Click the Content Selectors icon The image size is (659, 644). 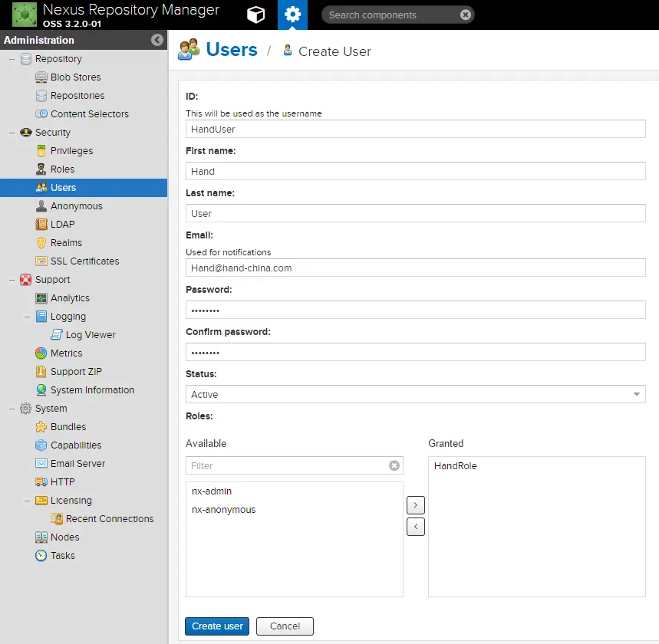pyautogui.click(x=41, y=113)
